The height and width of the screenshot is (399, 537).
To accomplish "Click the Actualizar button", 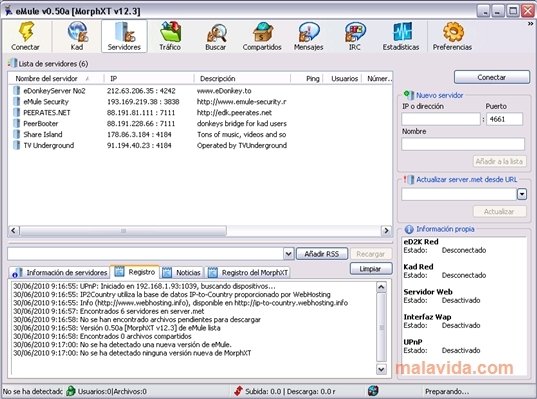I will click(x=499, y=211).
